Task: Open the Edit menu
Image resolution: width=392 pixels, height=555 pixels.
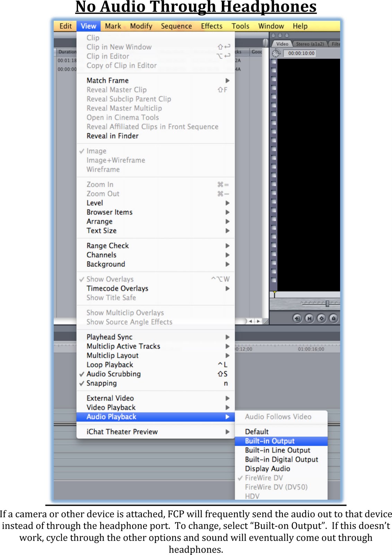Action: point(66,26)
